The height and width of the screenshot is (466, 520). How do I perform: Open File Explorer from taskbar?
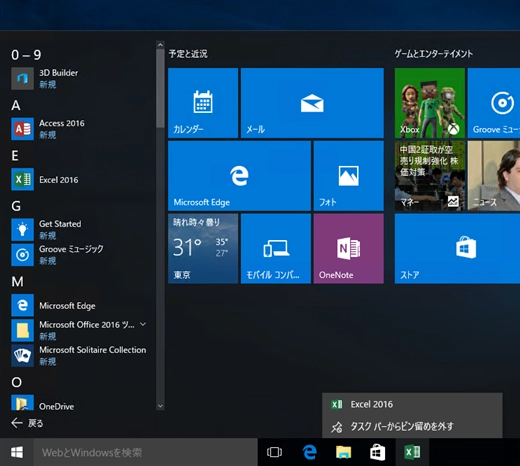pos(344,452)
